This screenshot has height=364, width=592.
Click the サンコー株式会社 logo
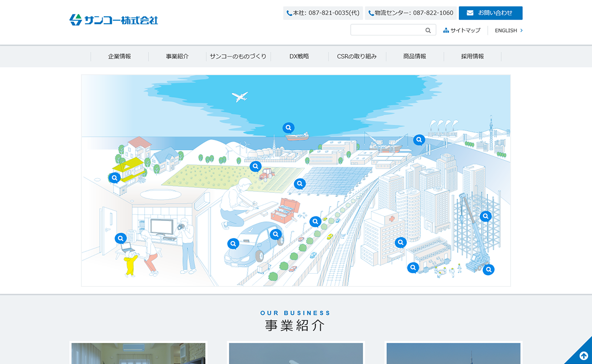coord(114,20)
